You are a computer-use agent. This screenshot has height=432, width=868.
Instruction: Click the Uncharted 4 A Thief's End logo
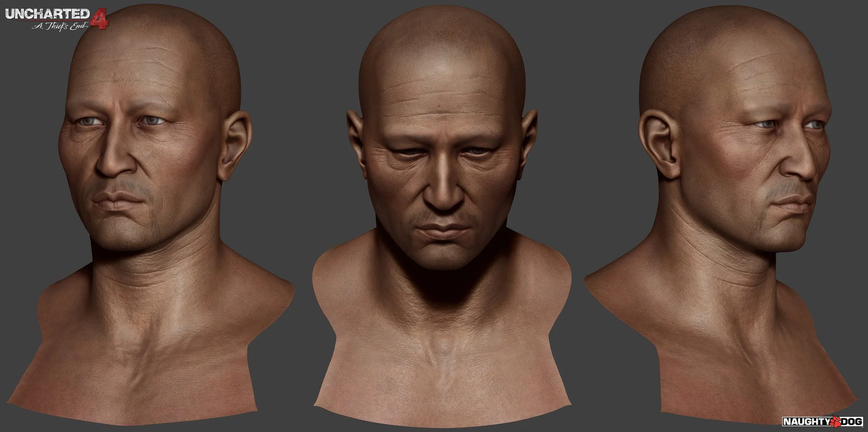click(57, 19)
